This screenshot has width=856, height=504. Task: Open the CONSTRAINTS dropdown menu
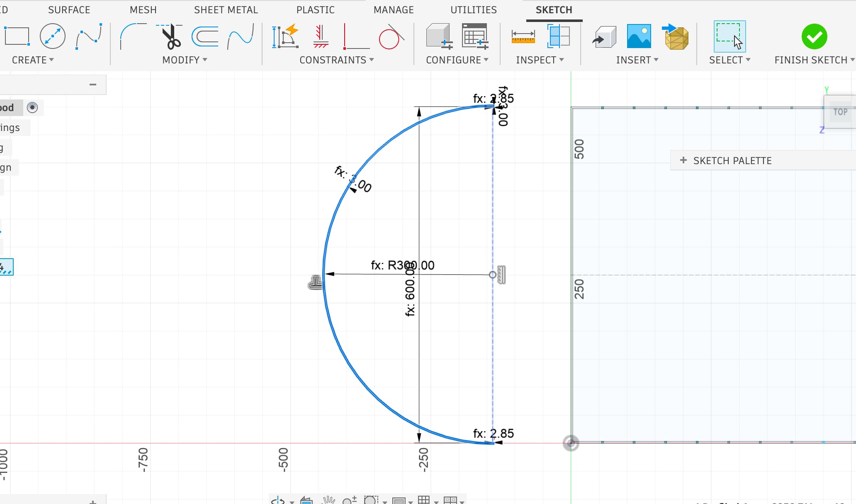[x=336, y=60]
